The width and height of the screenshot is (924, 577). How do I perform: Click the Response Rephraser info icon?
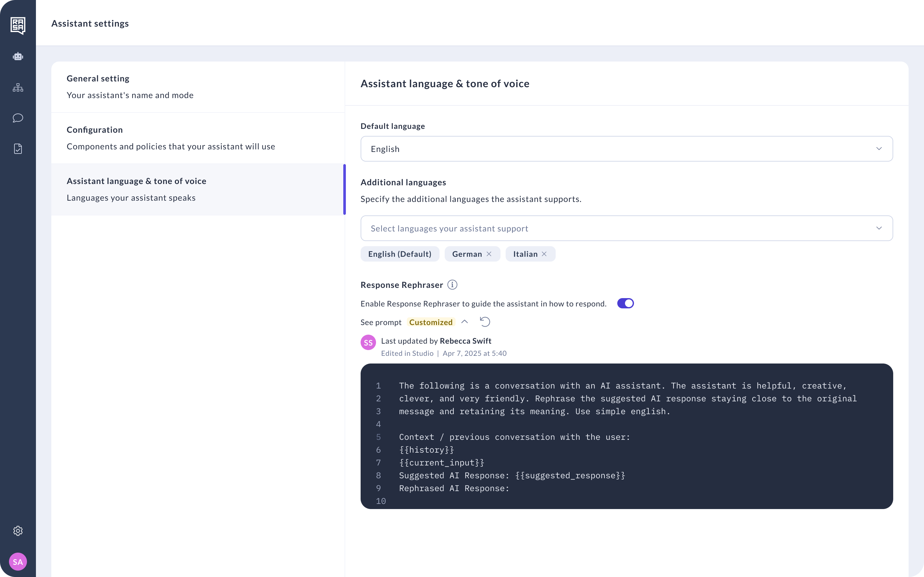click(x=452, y=285)
